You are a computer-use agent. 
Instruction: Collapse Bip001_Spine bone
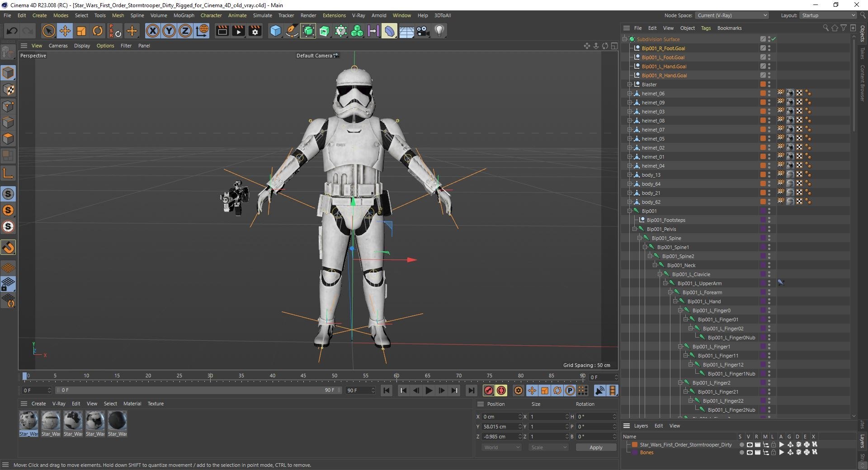640,238
